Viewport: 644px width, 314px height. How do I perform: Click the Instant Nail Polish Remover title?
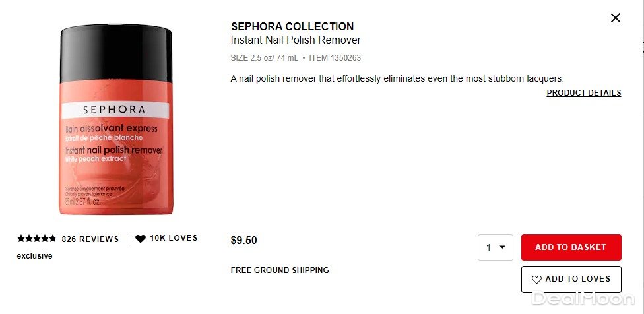[x=296, y=40]
